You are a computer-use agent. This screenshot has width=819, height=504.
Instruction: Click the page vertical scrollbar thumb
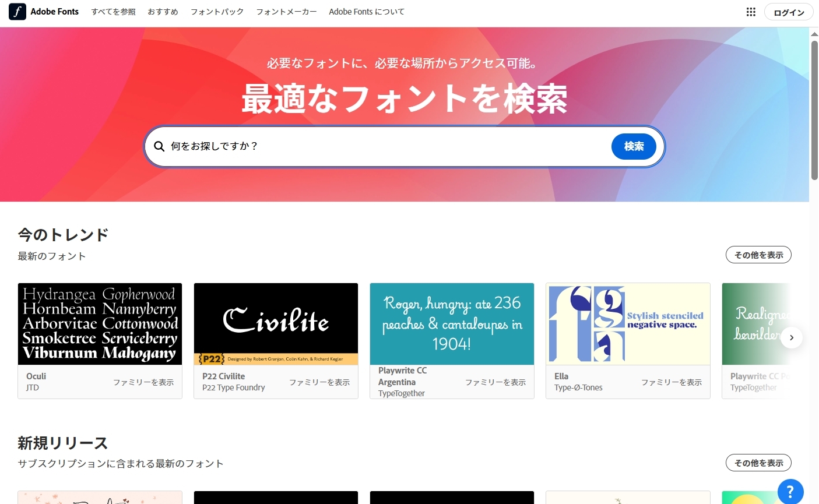814,110
